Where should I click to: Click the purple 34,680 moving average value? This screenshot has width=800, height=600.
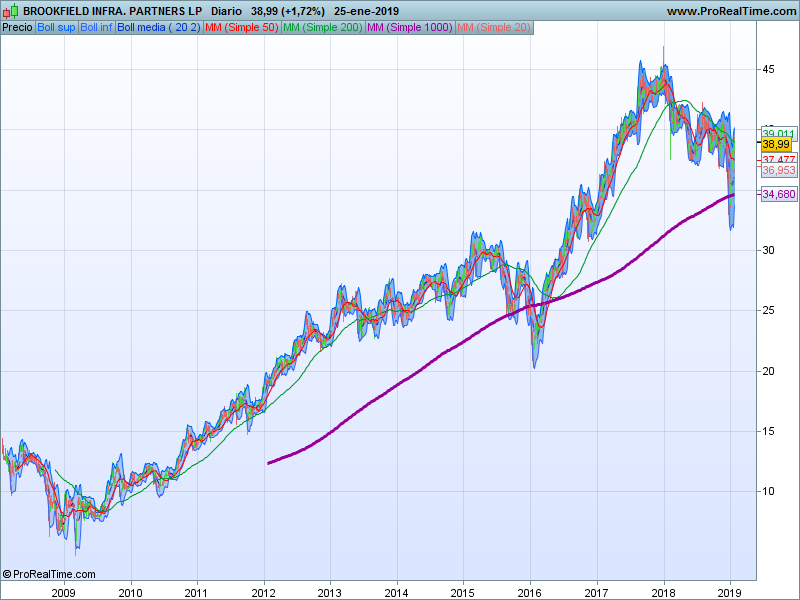pos(779,194)
